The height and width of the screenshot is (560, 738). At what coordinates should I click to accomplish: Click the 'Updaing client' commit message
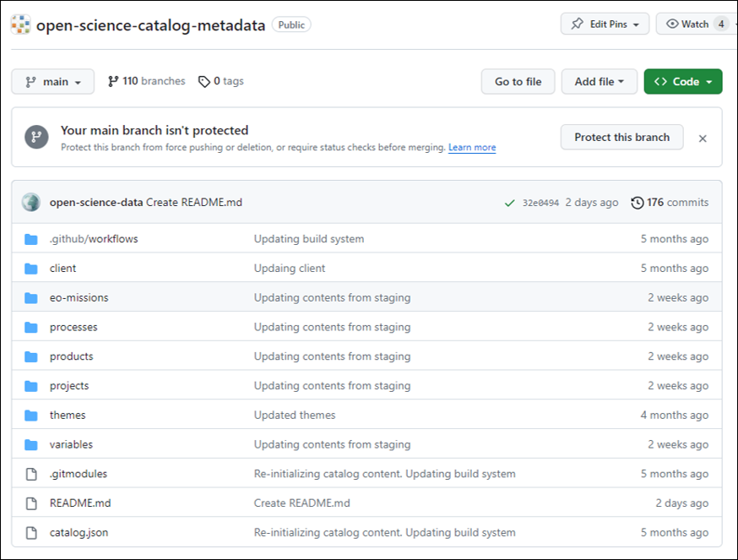click(290, 268)
